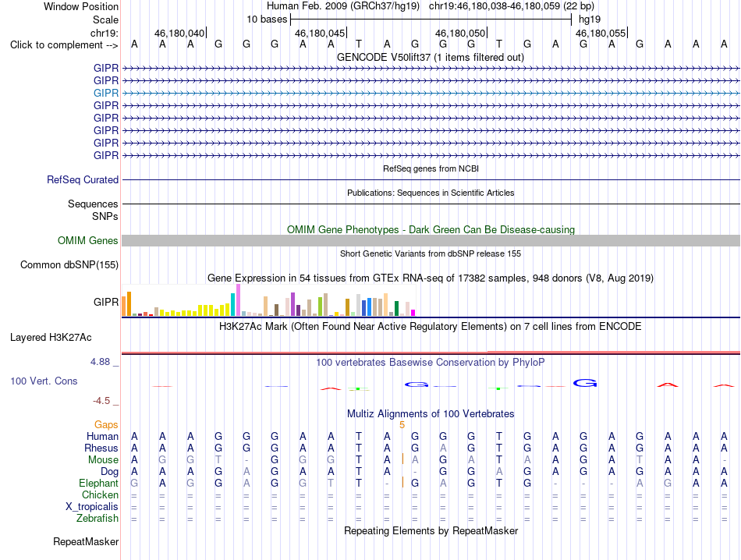Open 'Repeating Elements by RepeatMasker' title
Screen dimensions: 741x560
(x=431, y=530)
